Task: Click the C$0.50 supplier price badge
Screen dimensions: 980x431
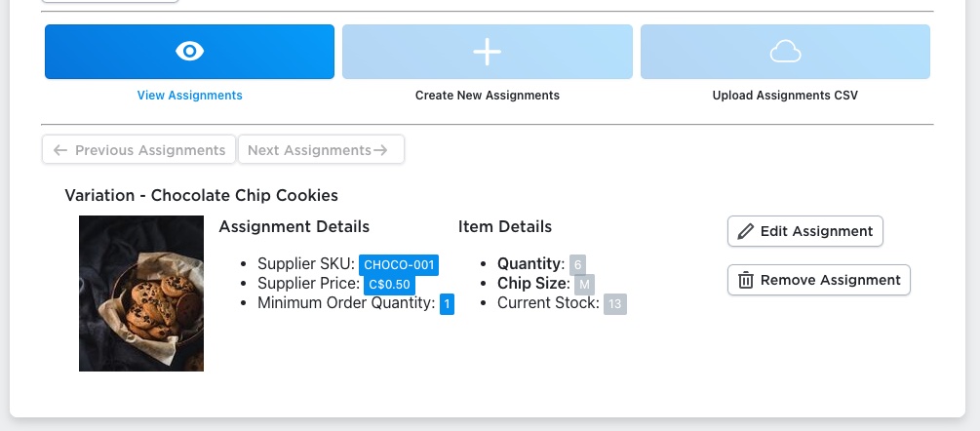Action: point(389,285)
